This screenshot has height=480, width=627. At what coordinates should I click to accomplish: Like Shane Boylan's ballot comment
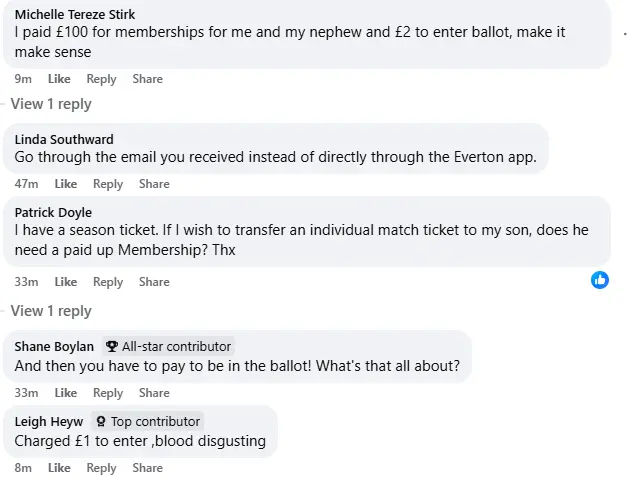(x=66, y=393)
